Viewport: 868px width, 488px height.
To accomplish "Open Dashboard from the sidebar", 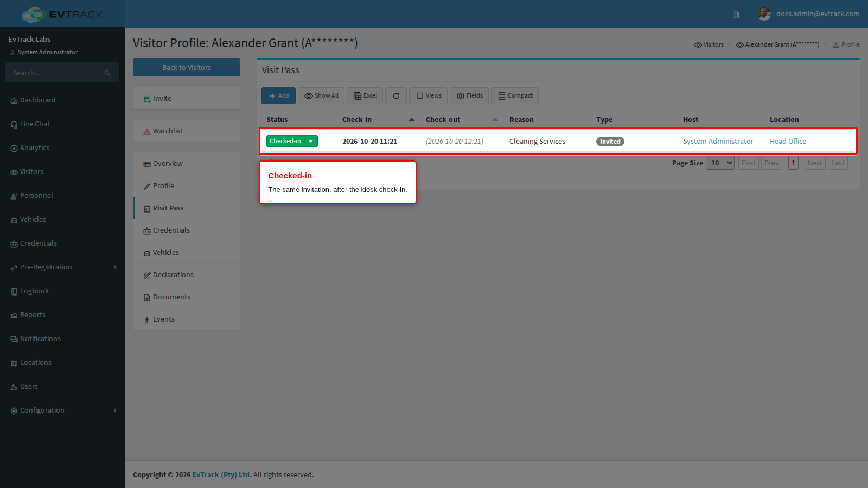I will 62,100.
